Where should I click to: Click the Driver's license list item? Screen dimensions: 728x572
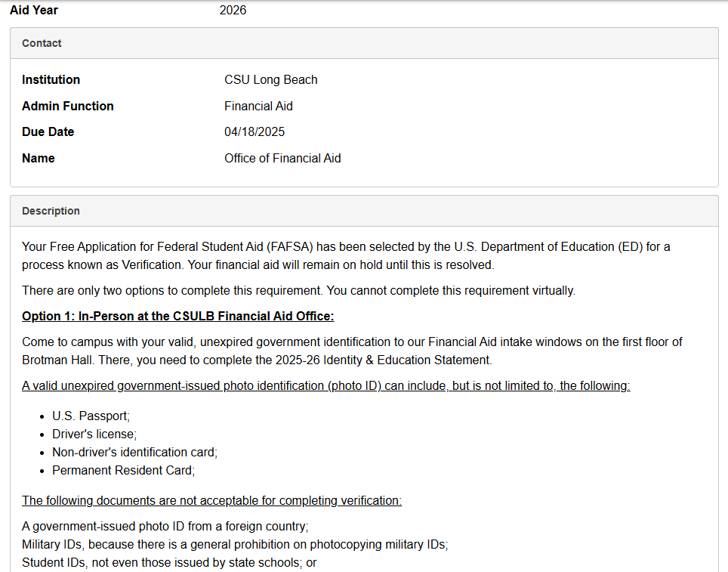click(x=94, y=434)
